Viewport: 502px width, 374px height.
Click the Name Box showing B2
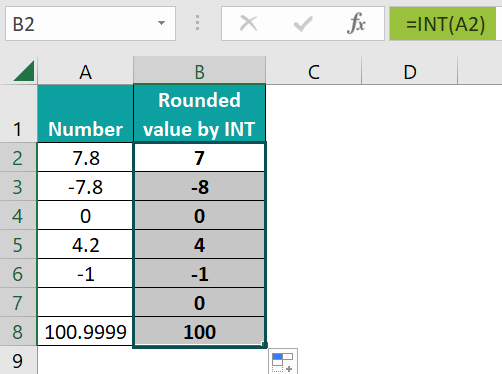click(x=90, y=24)
